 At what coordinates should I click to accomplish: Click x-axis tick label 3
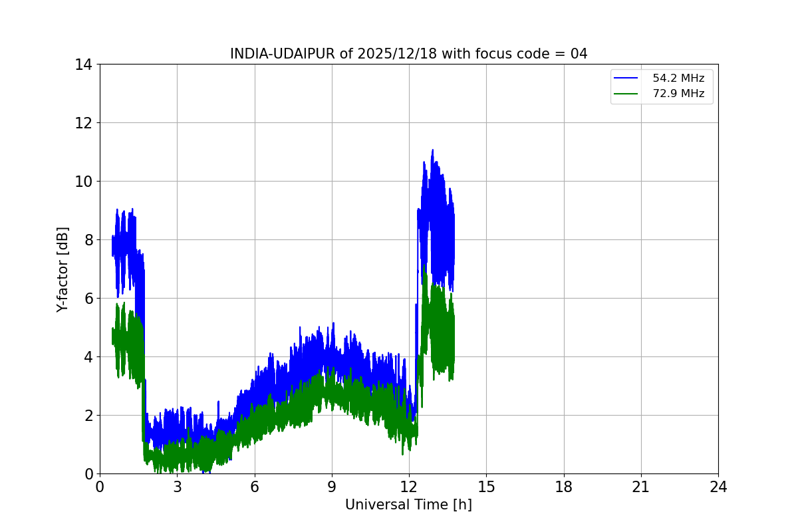coord(177,487)
